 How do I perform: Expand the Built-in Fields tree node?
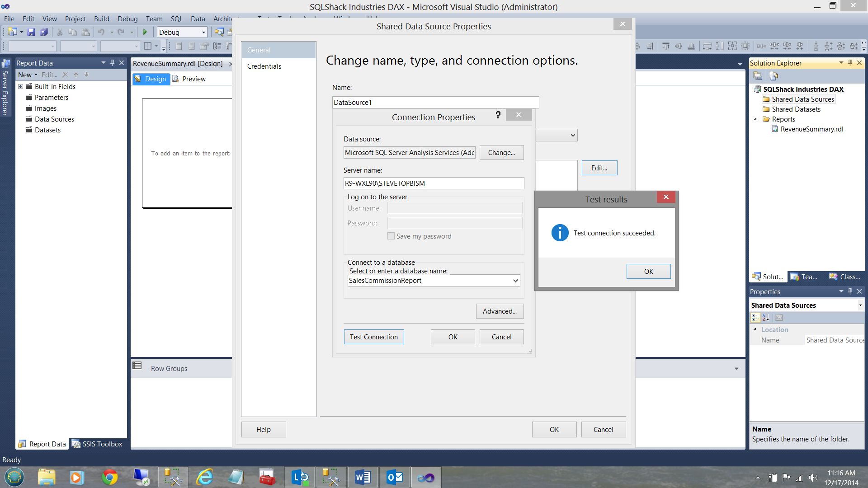pos(20,86)
